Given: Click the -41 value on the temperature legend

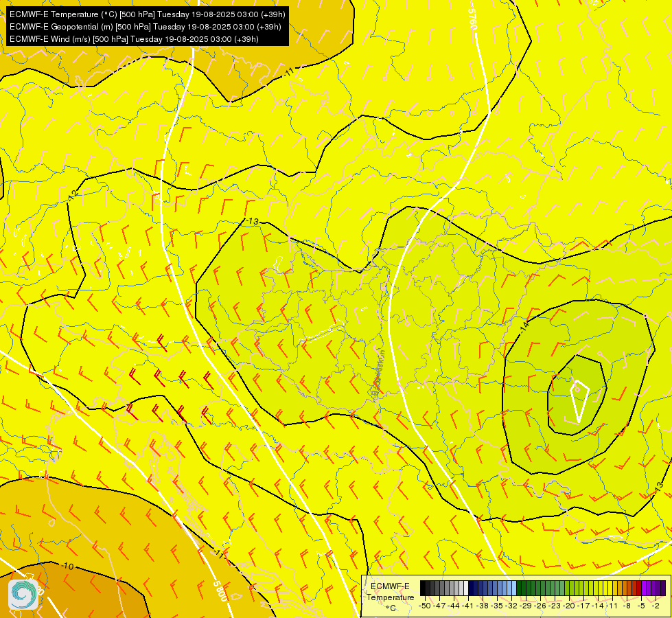Looking at the screenshot, I should click(x=468, y=606).
